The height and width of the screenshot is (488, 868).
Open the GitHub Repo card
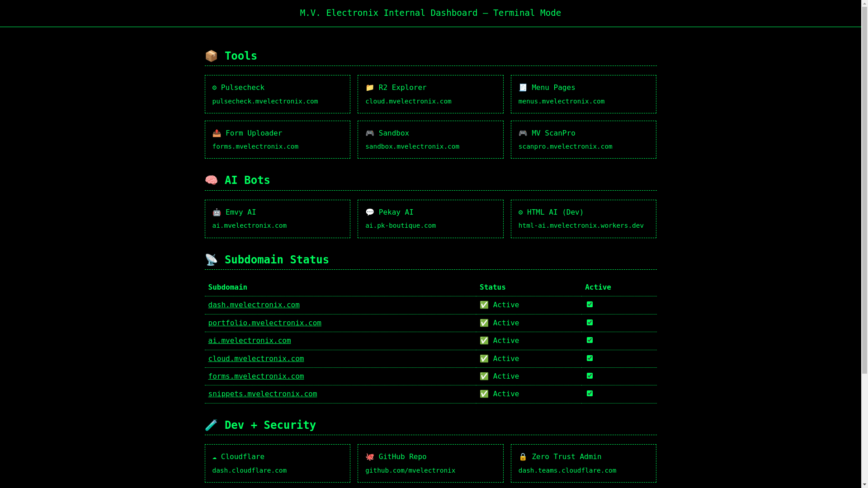pos(430,463)
